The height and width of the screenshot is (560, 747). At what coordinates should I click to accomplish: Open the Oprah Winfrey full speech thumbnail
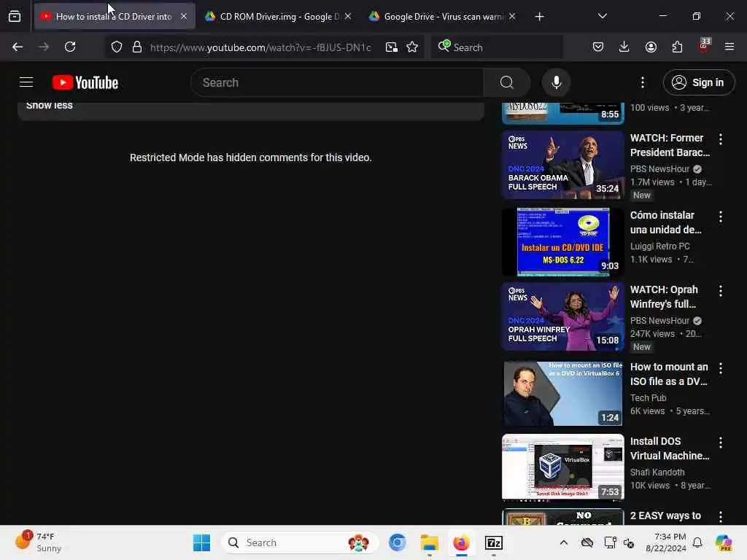pyautogui.click(x=562, y=316)
